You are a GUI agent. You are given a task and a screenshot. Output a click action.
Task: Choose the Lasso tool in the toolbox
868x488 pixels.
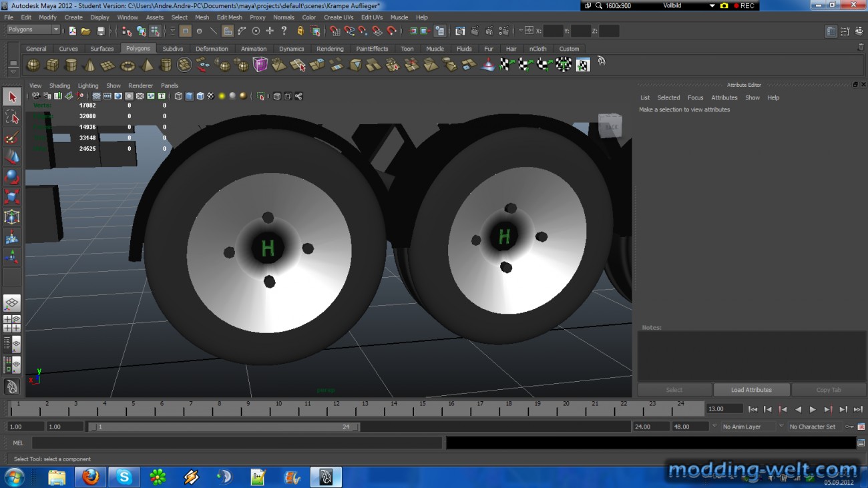point(12,117)
